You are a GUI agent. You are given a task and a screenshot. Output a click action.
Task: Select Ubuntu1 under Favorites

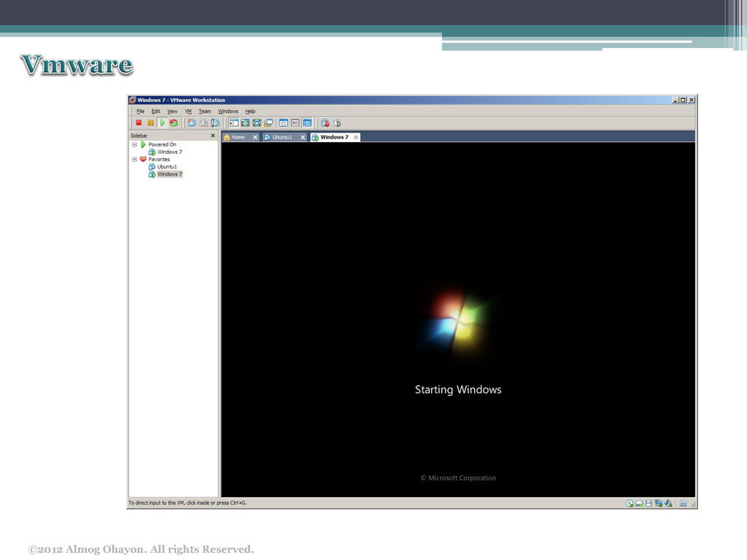167,167
